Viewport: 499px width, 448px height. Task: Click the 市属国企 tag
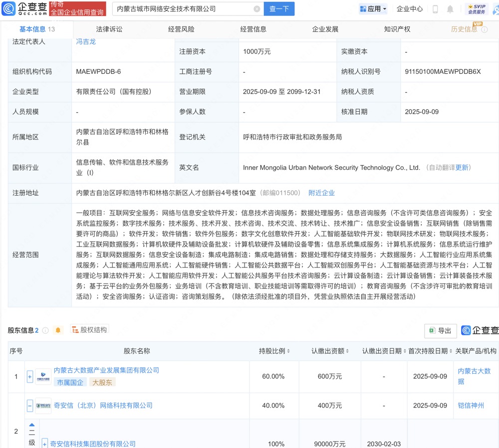coord(70,383)
